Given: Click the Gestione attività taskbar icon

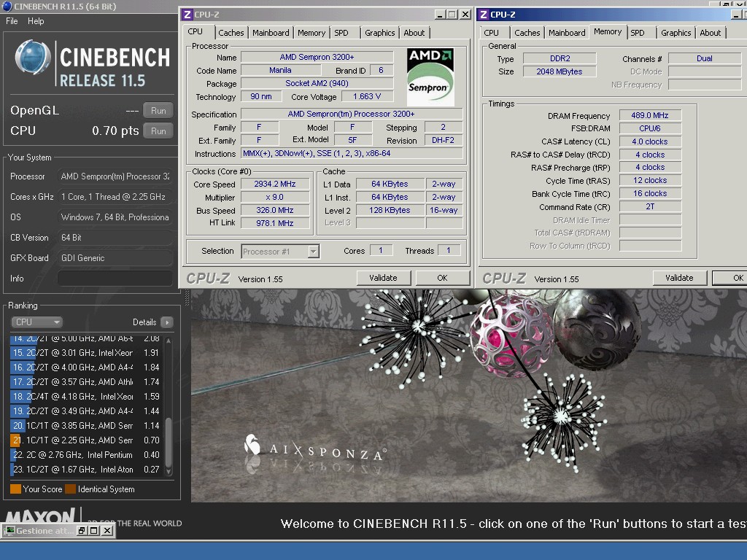Looking at the screenshot, I should 9,531.
